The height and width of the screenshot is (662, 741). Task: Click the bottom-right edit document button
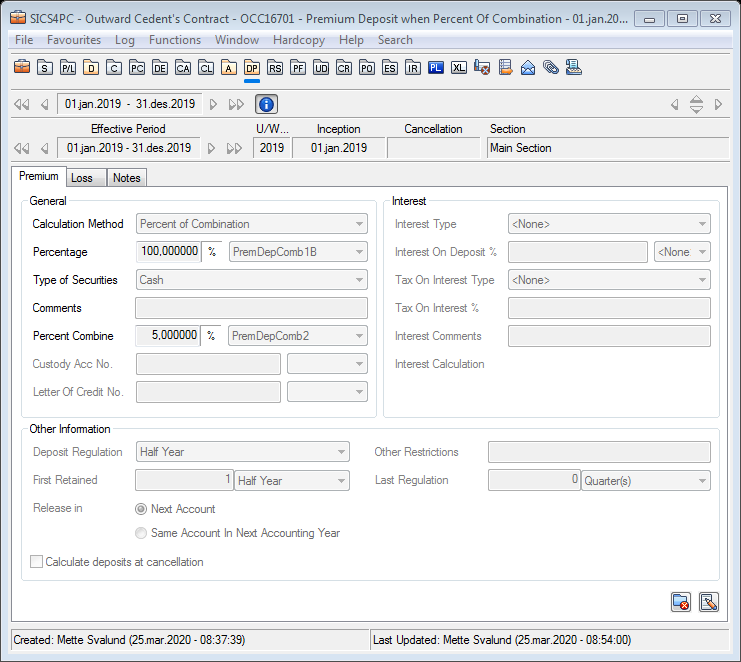(709, 602)
